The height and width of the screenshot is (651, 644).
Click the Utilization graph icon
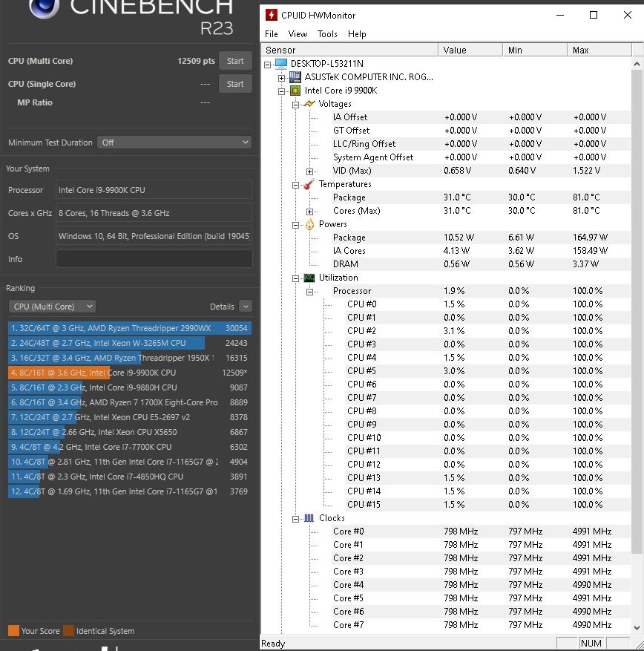[309, 278]
